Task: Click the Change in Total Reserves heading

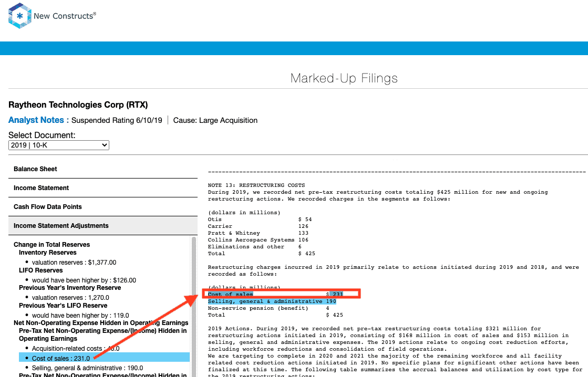Action: tap(51, 244)
